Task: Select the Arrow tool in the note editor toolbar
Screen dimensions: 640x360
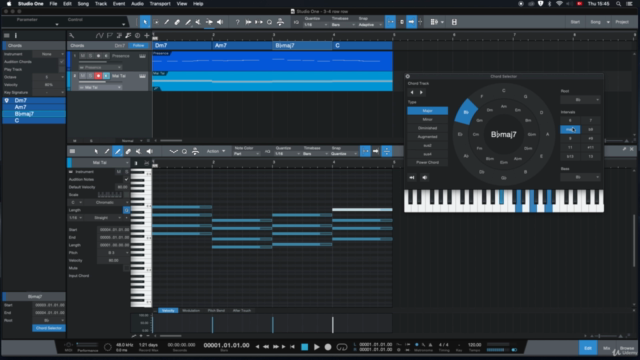Action: coord(96,151)
